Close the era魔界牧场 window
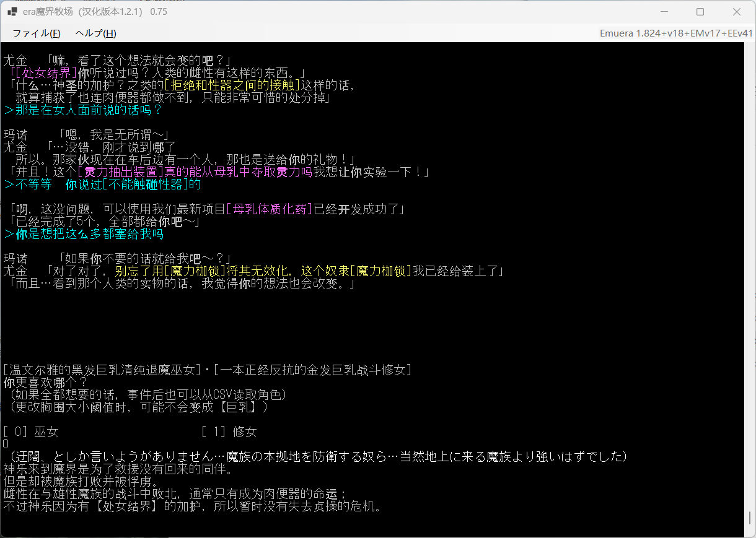This screenshot has height=538, width=756. [737, 12]
